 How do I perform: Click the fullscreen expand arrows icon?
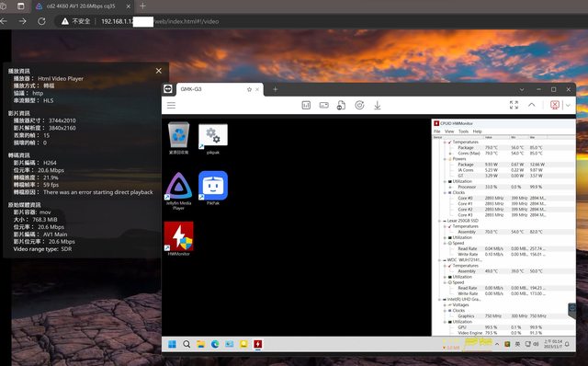(514, 105)
